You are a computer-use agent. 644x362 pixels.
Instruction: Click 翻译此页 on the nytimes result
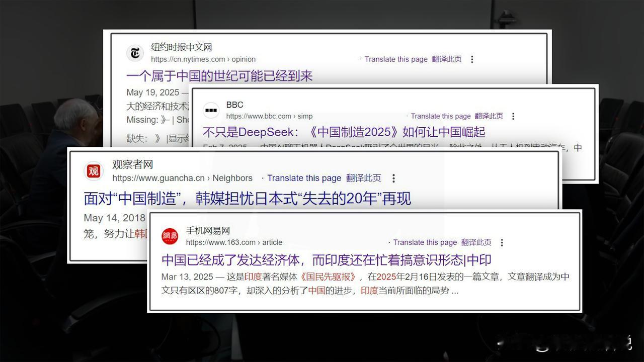pyautogui.click(x=447, y=59)
